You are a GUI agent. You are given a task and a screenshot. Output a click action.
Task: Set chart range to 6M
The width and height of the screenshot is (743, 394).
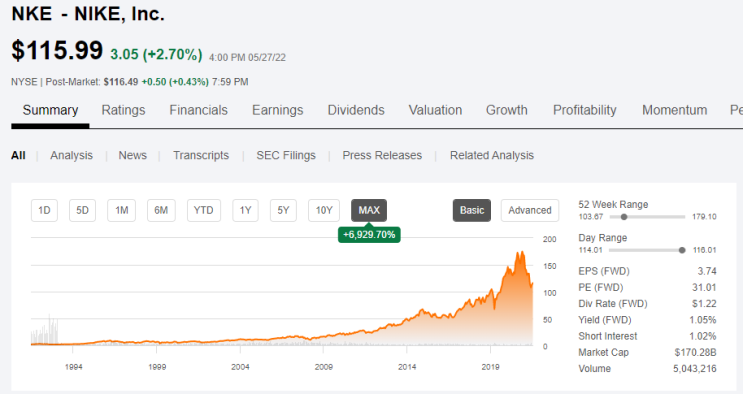pos(161,211)
